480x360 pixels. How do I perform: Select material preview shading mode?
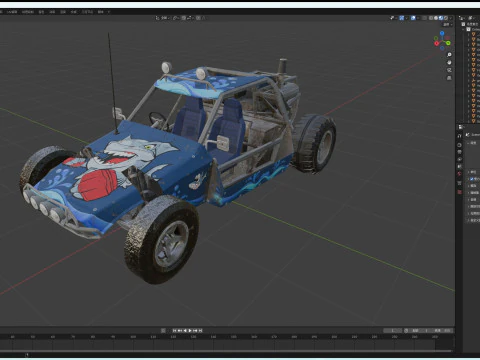click(x=441, y=18)
